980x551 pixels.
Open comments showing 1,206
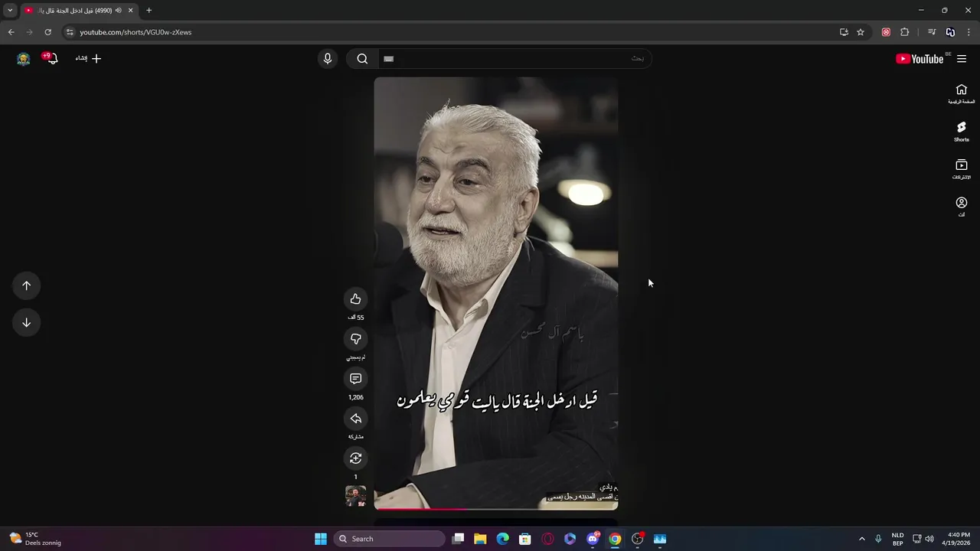[x=355, y=379]
